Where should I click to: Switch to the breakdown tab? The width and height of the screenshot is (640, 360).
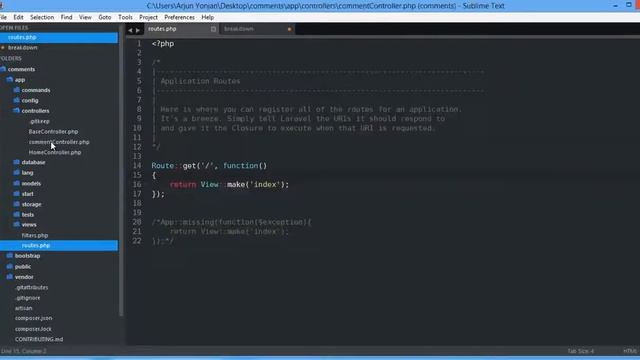256,29
